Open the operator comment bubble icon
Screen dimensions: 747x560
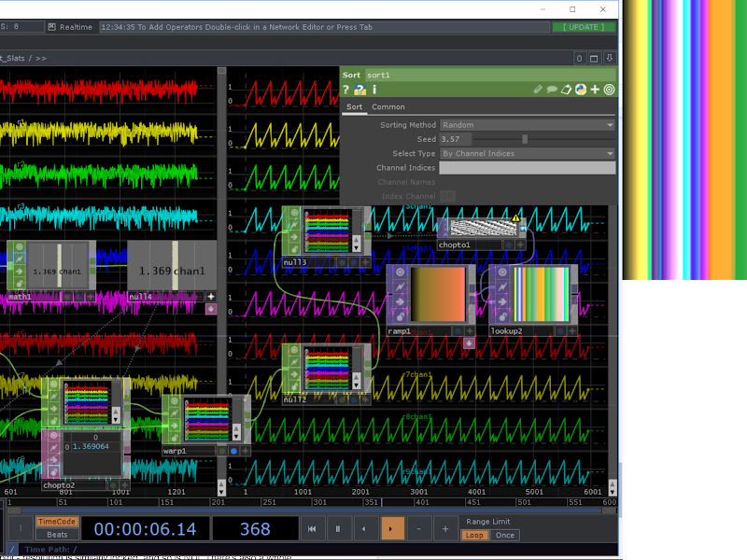point(552,90)
